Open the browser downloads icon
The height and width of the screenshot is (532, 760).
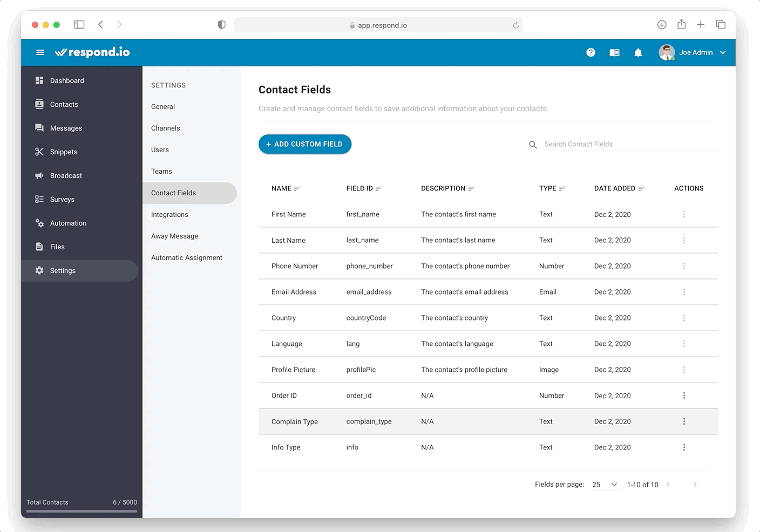(x=662, y=24)
